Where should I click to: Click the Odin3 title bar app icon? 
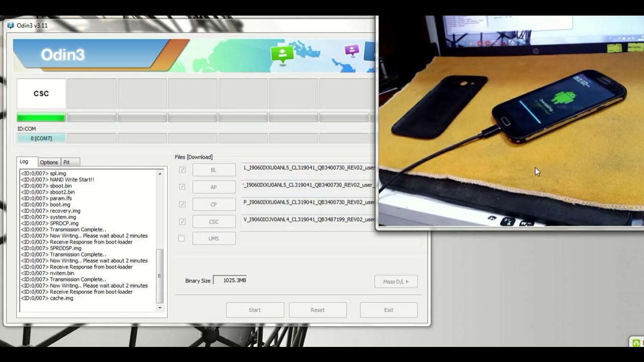point(11,26)
